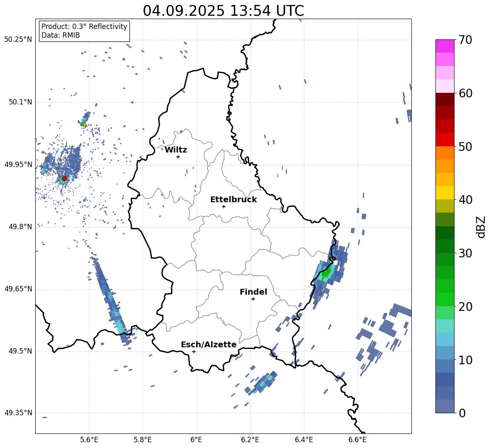Click the 5.8°E longitude label

pyautogui.click(x=143, y=440)
